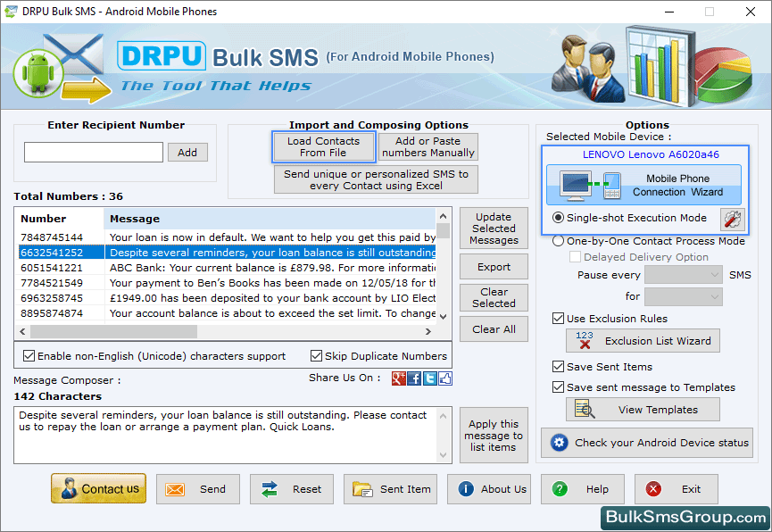Click the Clear Selected button
This screenshot has width=772, height=532.
pos(494,297)
